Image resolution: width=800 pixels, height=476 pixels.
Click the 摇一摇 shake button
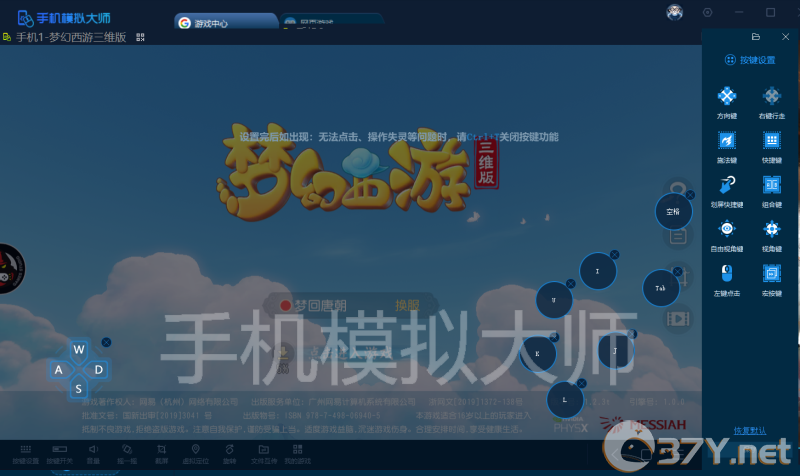coord(127,454)
